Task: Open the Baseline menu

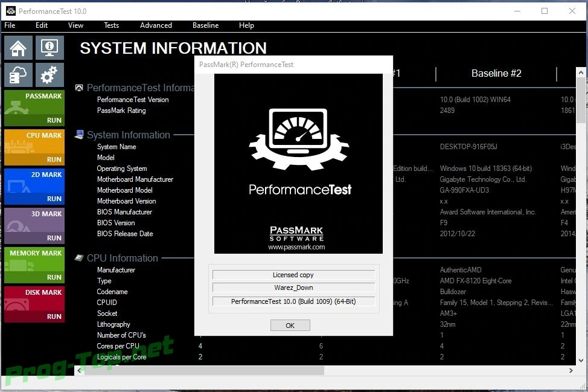Action: coord(205,25)
